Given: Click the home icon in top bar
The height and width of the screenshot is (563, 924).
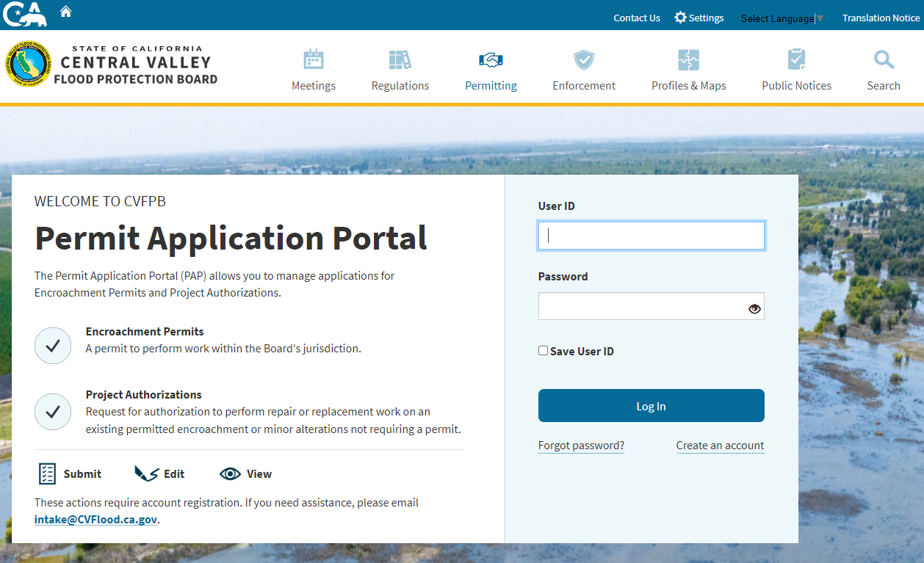Looking at the screenshot, I should (66, 12).
